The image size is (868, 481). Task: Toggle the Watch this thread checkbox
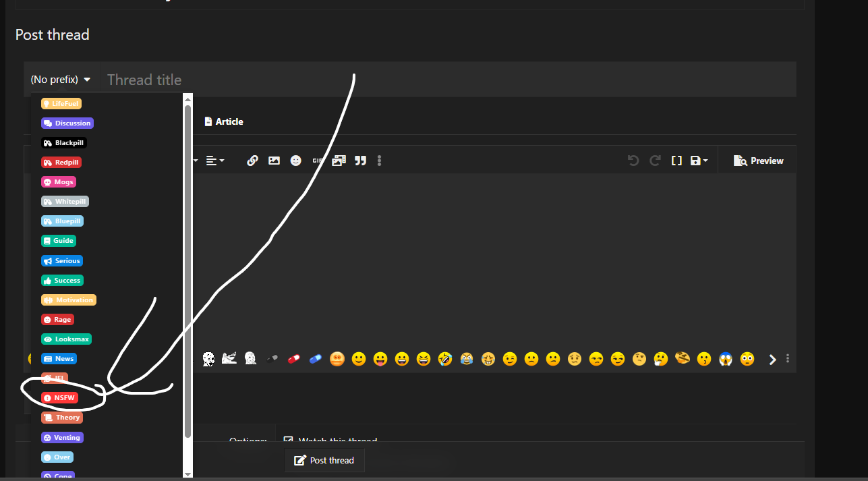pos(289,441)
